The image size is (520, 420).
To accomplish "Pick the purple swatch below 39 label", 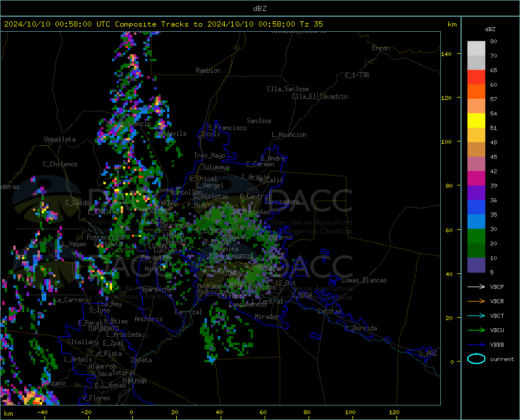I will [476, 193].
